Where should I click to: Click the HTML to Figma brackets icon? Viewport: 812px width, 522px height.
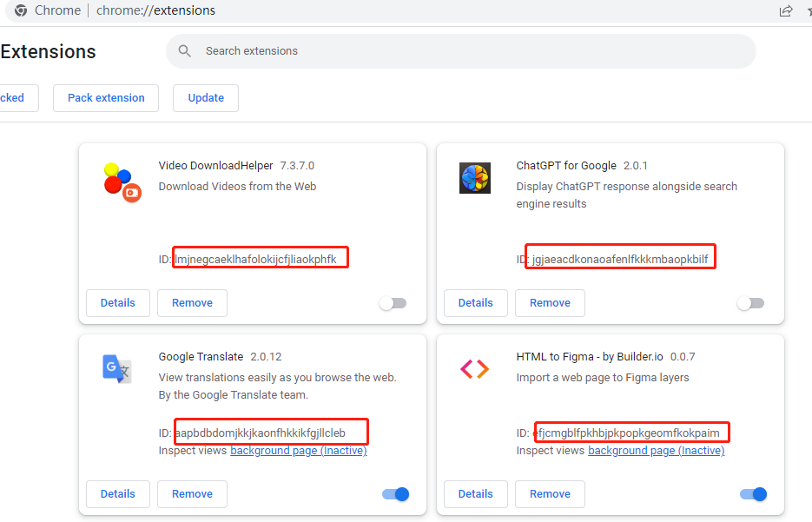pyautogui.click(x=475, y=369)
